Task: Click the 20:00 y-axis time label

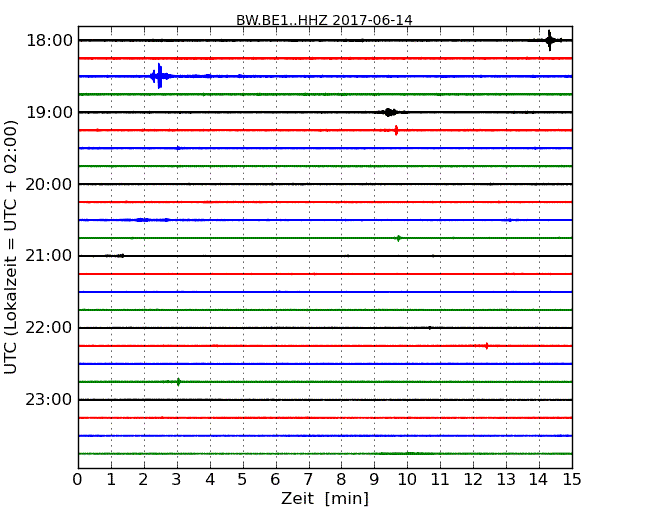Action: [x=49, y=184]
